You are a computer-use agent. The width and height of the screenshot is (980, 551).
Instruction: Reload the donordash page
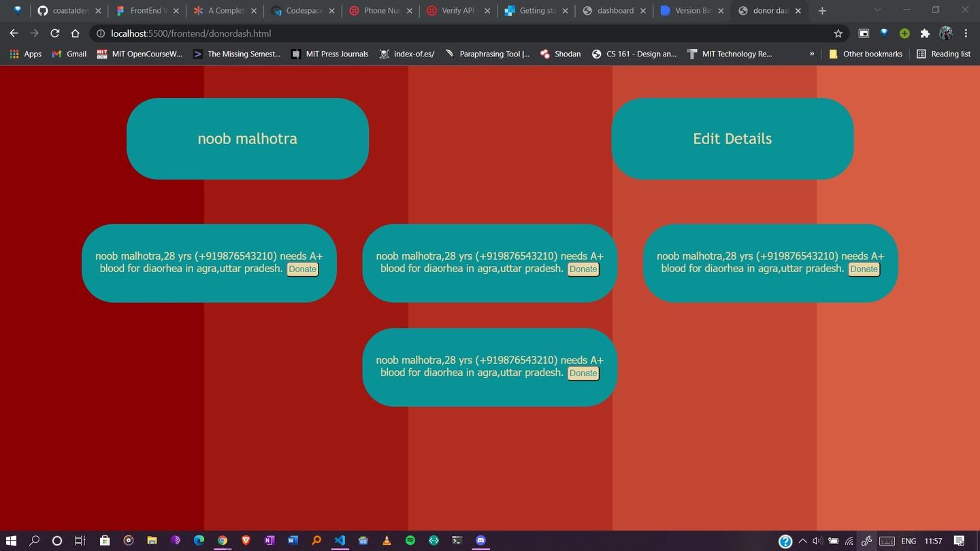54,33
